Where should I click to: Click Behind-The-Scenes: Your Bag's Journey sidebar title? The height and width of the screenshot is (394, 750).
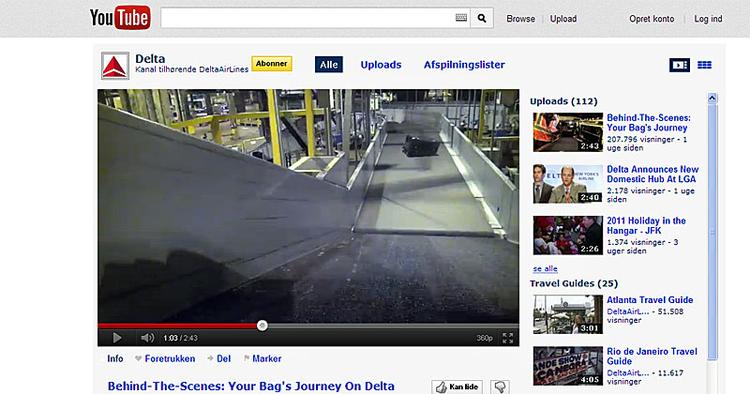(648, 123)
